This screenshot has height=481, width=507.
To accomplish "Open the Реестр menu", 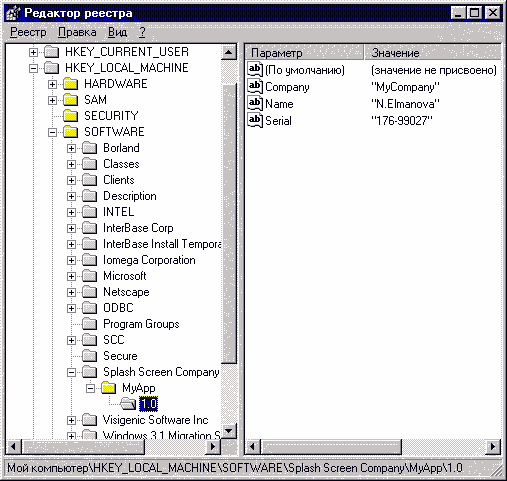I will (28, 32).
